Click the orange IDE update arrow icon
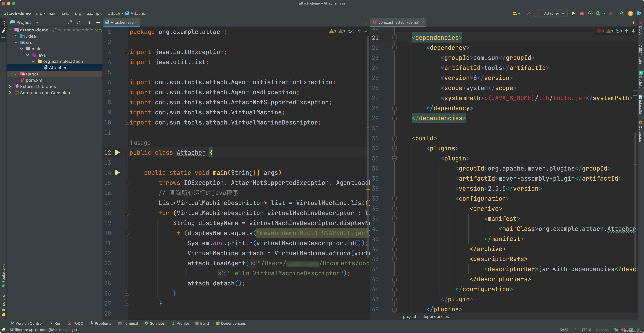The image size is (644, 333). point(630,13)
